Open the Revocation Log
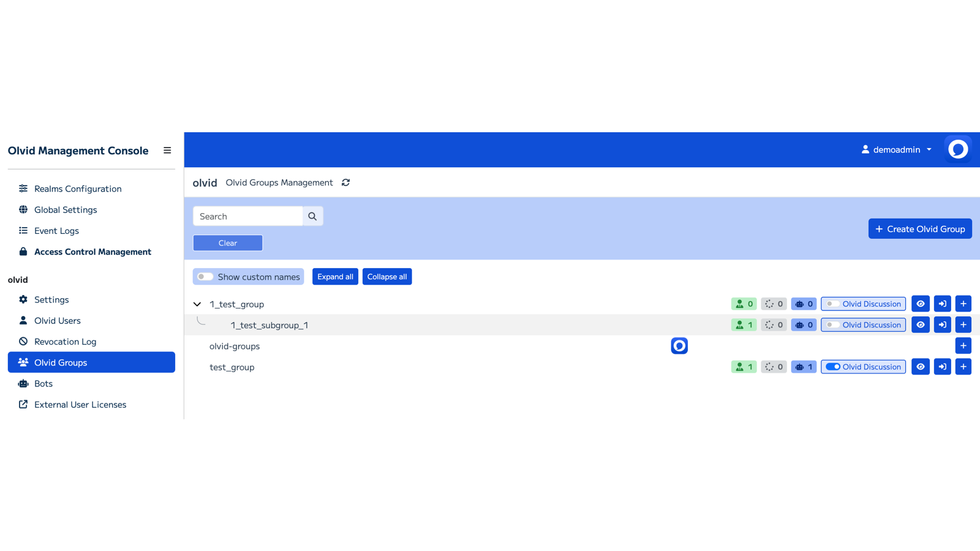 coord(65,341)
